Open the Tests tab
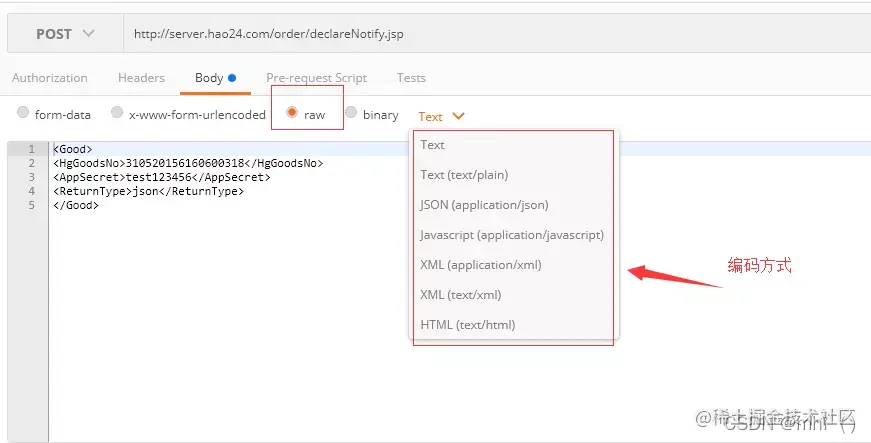 point(411,78)
